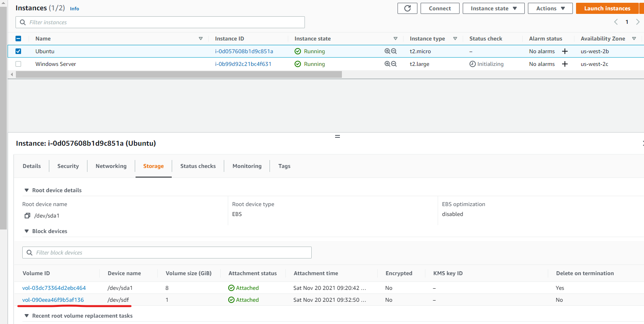This screenshot has height=324, width=644.
Task: Switch to the Security tab
Action: 68,166
